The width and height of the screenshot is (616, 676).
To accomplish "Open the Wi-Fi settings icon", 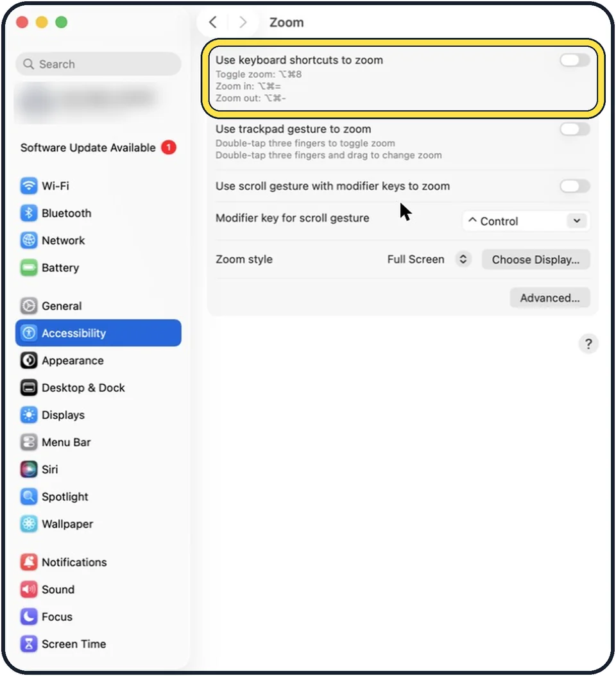I will point(29,186).
